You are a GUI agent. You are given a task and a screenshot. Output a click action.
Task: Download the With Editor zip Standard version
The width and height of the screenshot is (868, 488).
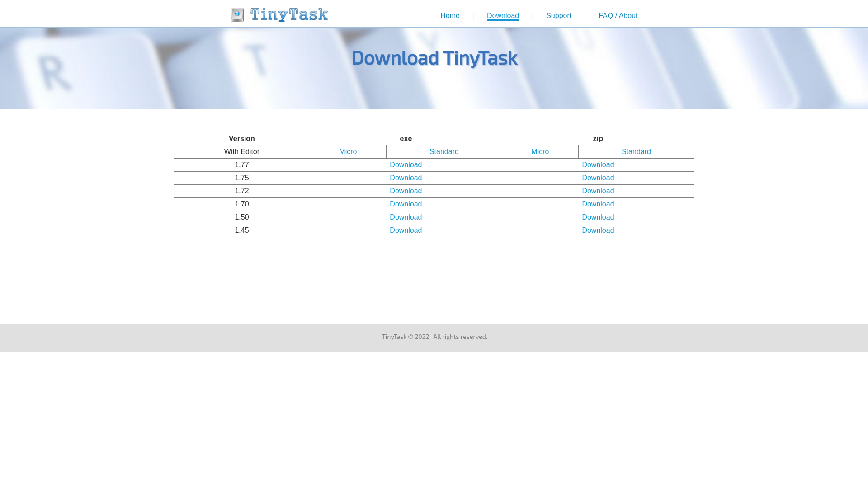point(636,152)
